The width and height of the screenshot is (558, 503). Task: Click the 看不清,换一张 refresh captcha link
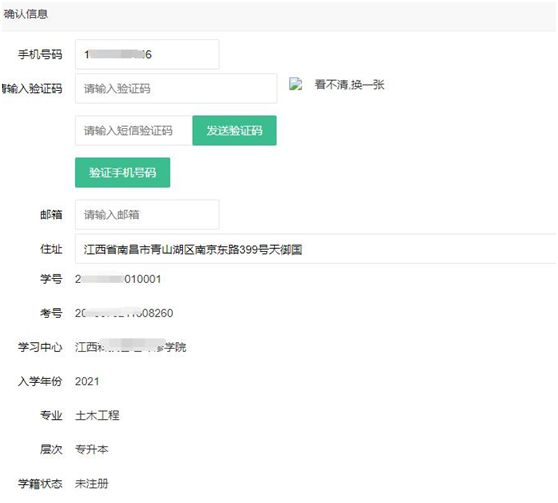click(x=349, y=85)
